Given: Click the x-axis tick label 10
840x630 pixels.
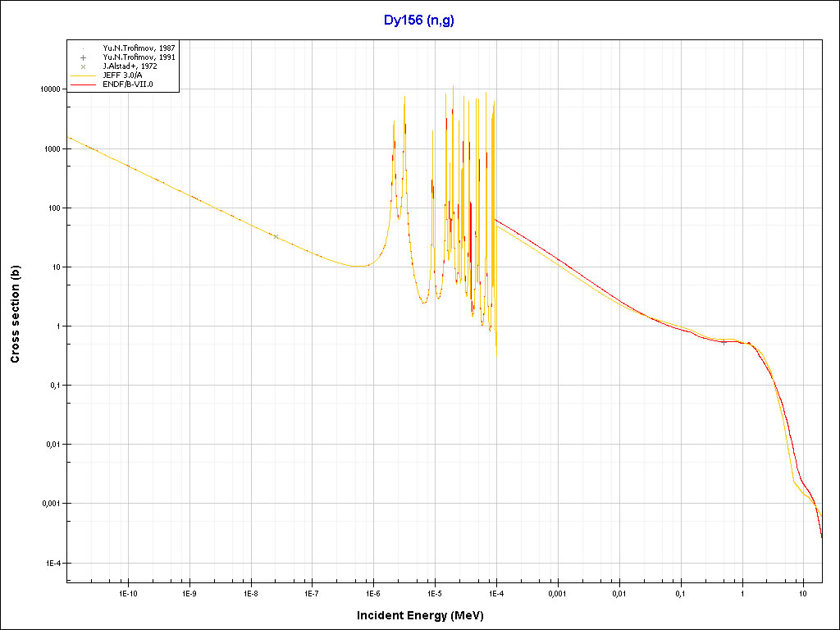Looking at the screenshot, I should tap(803, 592).
